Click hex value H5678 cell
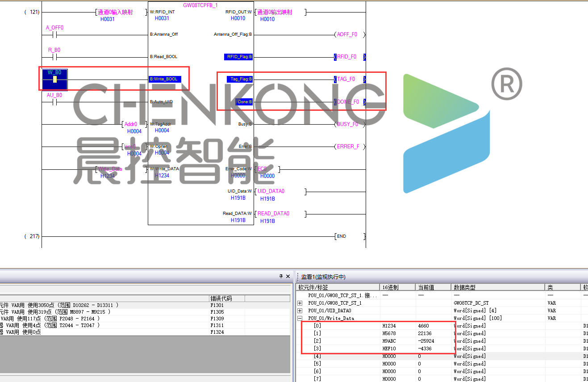 tap(398, 333)
